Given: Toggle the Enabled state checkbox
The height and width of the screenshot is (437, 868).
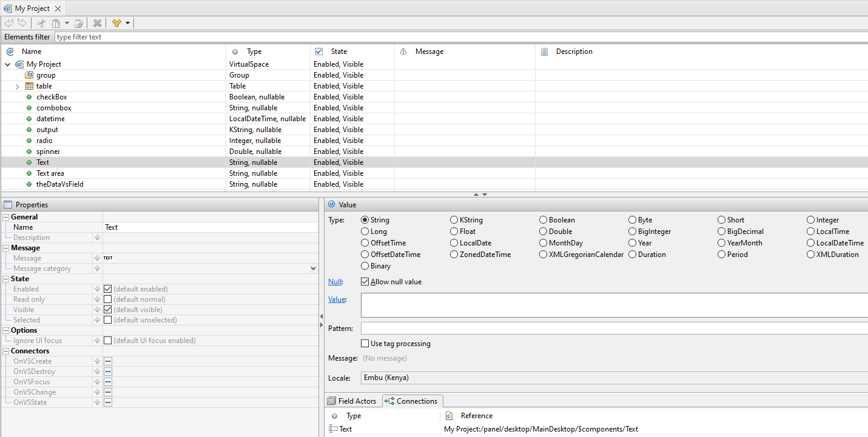Looking at the screenshot, I should 108,289.
